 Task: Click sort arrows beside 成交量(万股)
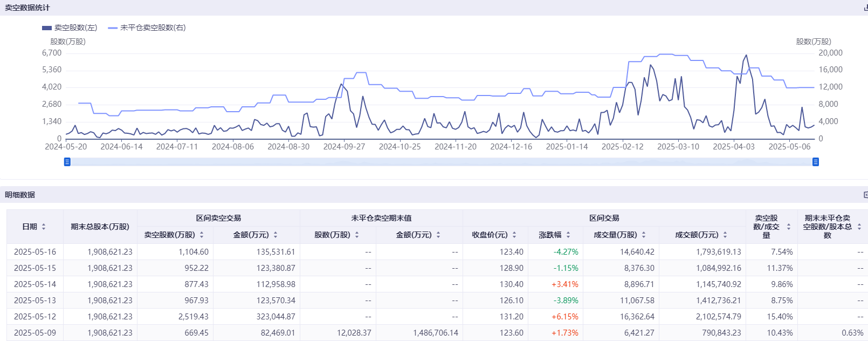pos(644,235)
